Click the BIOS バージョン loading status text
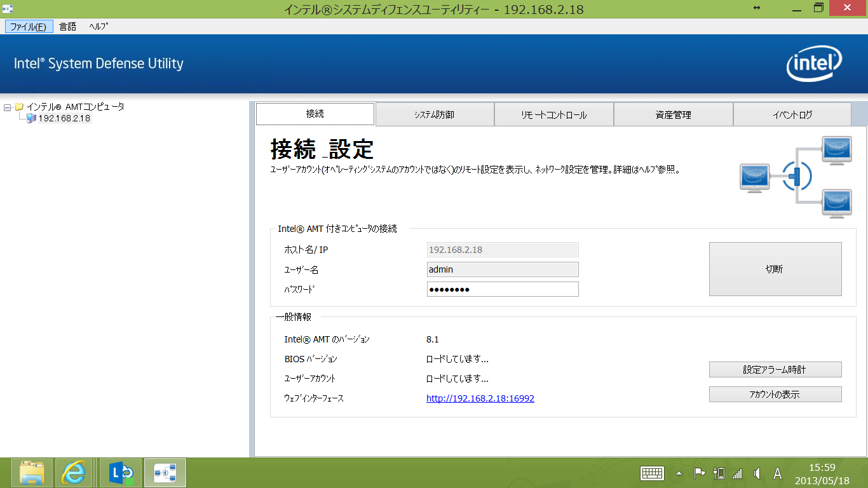Image resolution: width=868 pixels, height=488 pixels. 458,359
